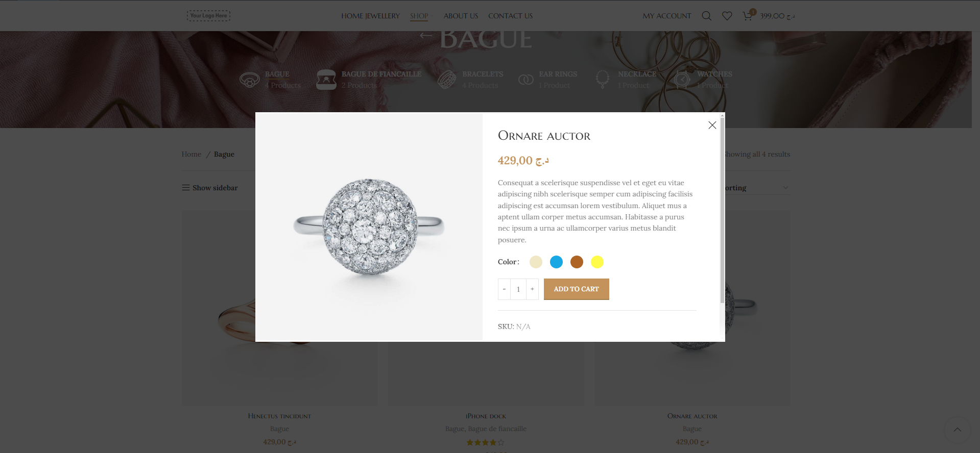Open the Shop menu
980x453 pixels.
point(419,16)
